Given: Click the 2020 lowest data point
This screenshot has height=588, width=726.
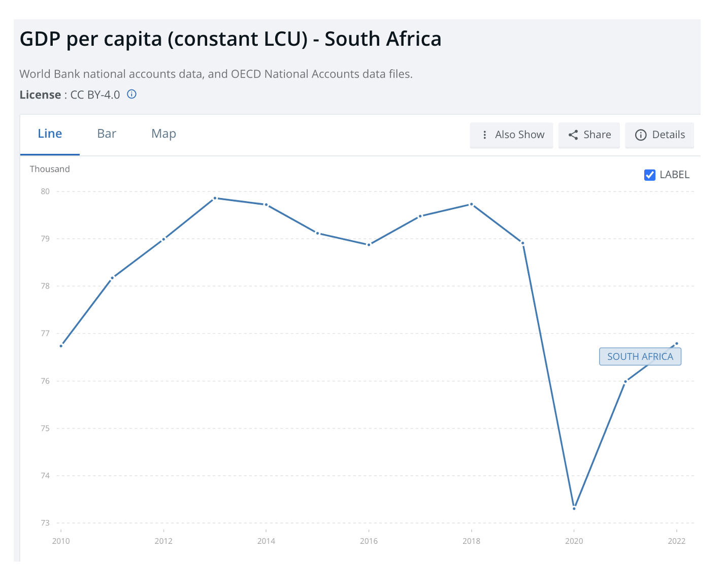Looking at the screenshot, I should point(574,508).
